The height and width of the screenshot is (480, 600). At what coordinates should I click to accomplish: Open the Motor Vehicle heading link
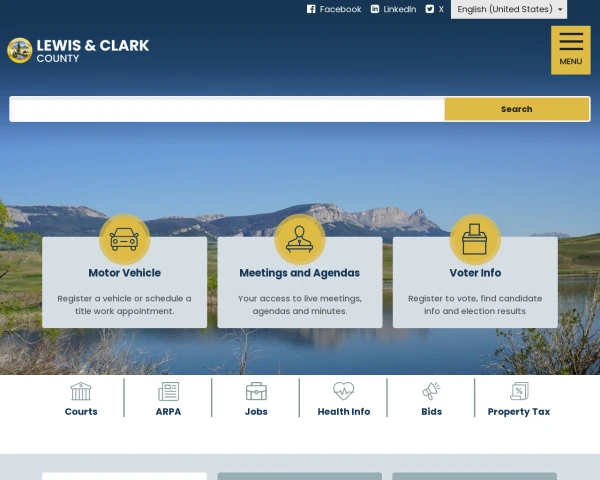(x=124, y=273)
